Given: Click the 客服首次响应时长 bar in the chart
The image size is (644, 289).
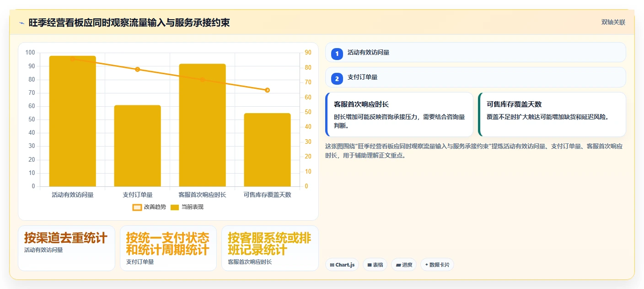Looking at the screenshot, I should click(x=203, y=125).
